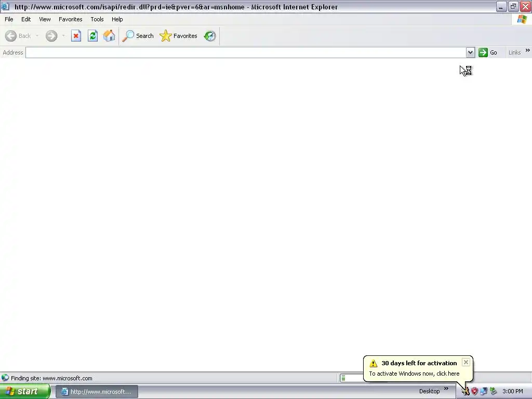Click the green Go button
This screenshot has height=399, width=532.
click(488, 52)
